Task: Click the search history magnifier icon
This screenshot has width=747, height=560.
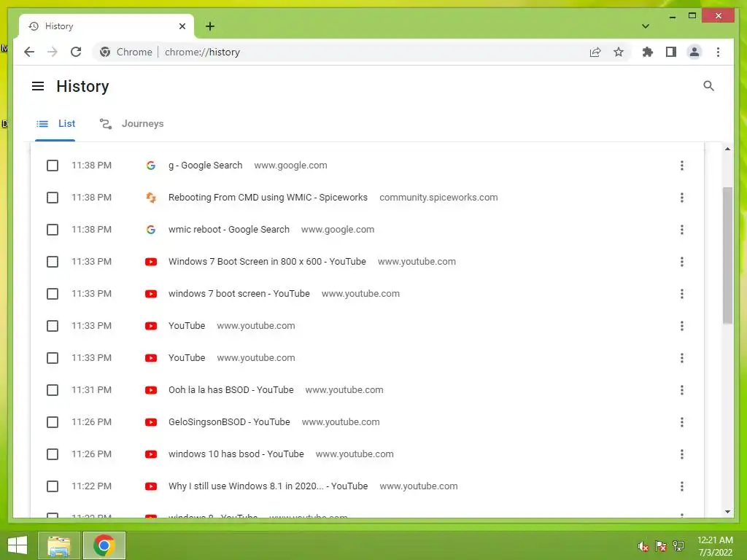Action: pos(708,86)
